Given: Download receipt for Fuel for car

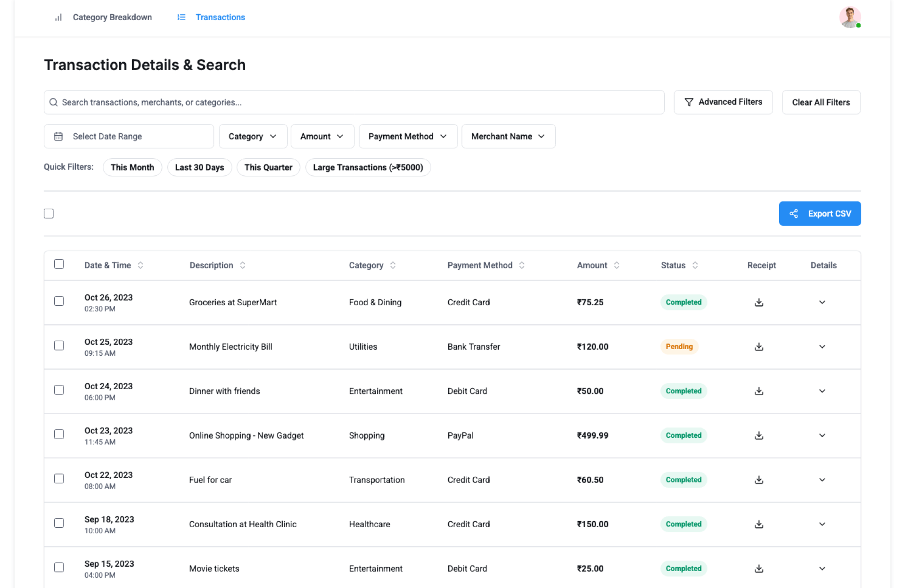Looking at the screenshot, I should 758,480.
